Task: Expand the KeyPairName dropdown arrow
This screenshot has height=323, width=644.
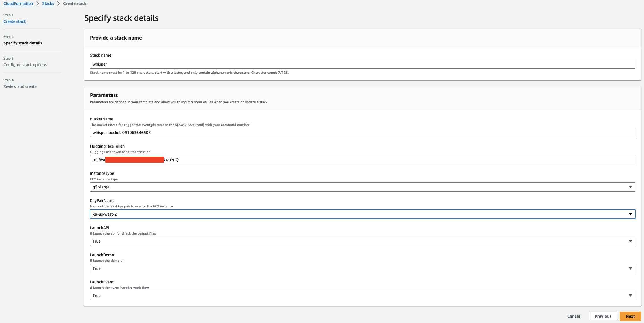Action: click(x=630, y=214)
